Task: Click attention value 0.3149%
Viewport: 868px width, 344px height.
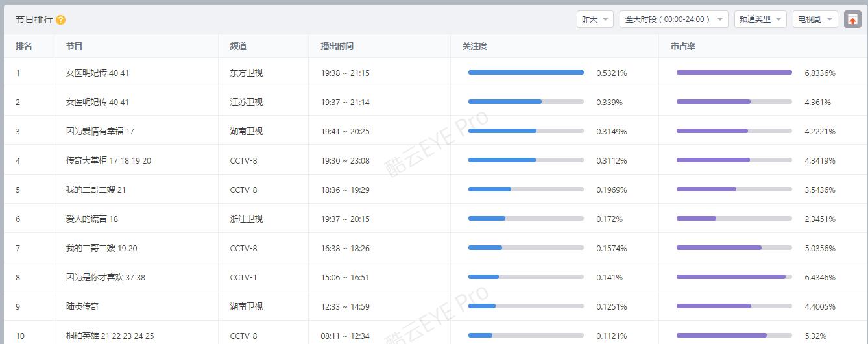Action: coord(612,131)
